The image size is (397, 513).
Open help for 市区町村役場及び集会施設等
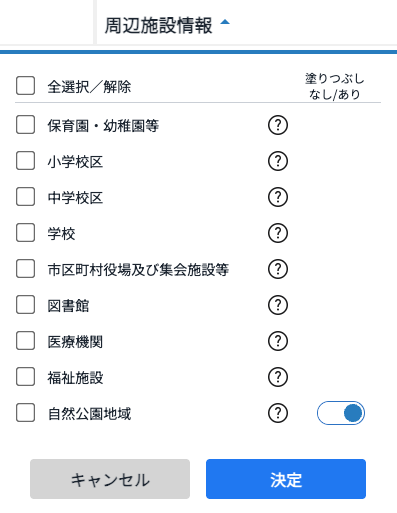[x=278, y=269]
